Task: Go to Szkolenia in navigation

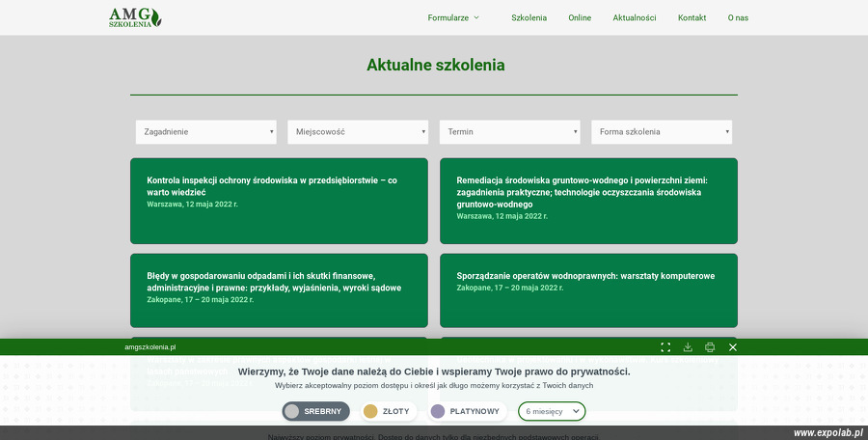Action: pos(529,17)
